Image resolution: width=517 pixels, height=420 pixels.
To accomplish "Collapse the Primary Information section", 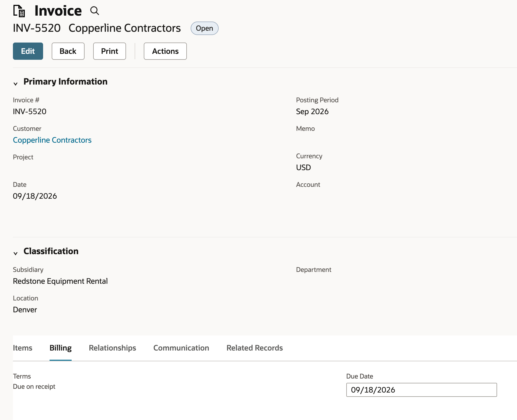I will (x=16, y=84).
